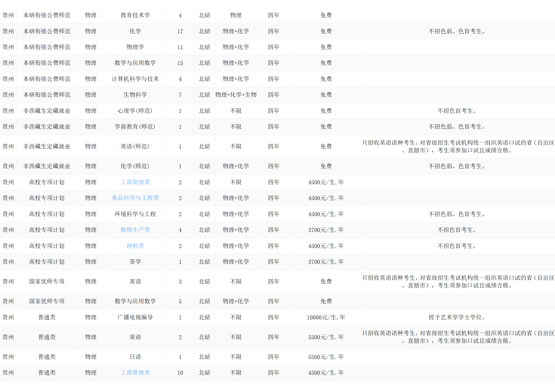Image resolution: width=555 pixels, height=392 pixels.
Task: Select the 生物科学 major cell
Action: pos(135,95)
